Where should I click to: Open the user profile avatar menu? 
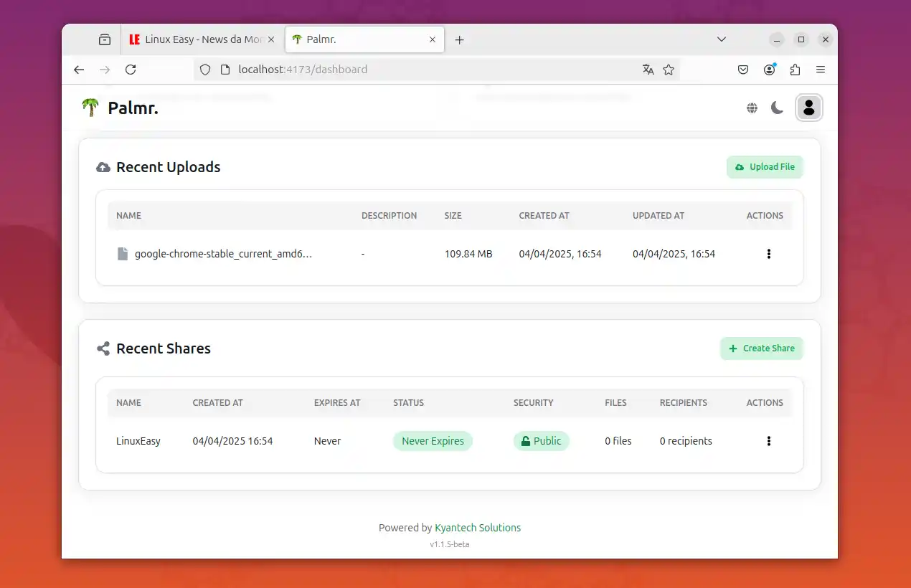[809, 108]
